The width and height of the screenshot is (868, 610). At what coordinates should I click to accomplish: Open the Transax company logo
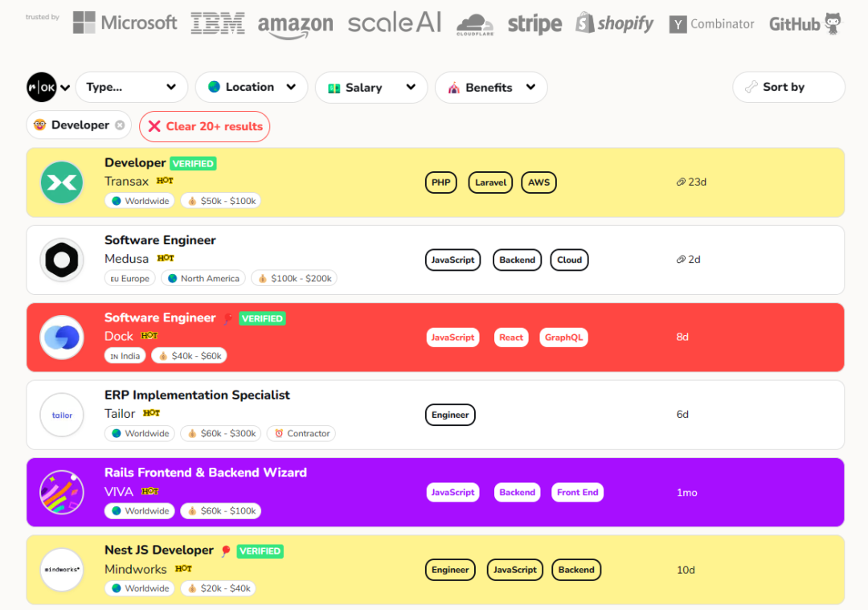tap(62, 182)
